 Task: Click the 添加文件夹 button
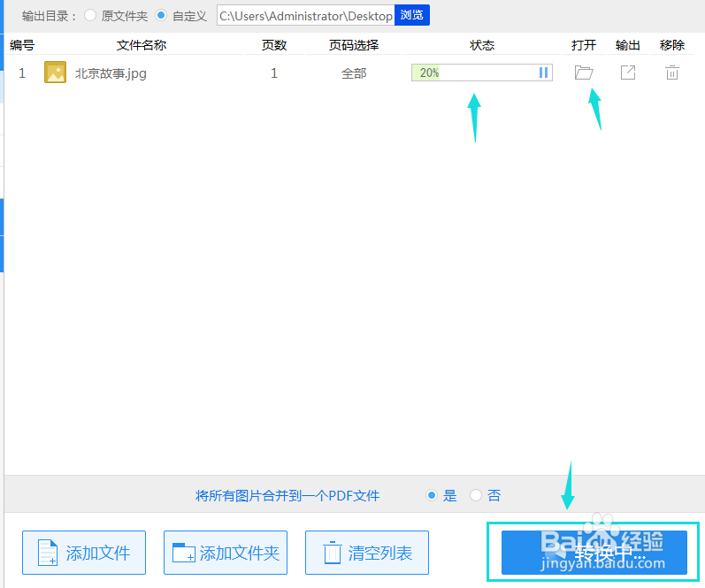click(x=226, y=553)
